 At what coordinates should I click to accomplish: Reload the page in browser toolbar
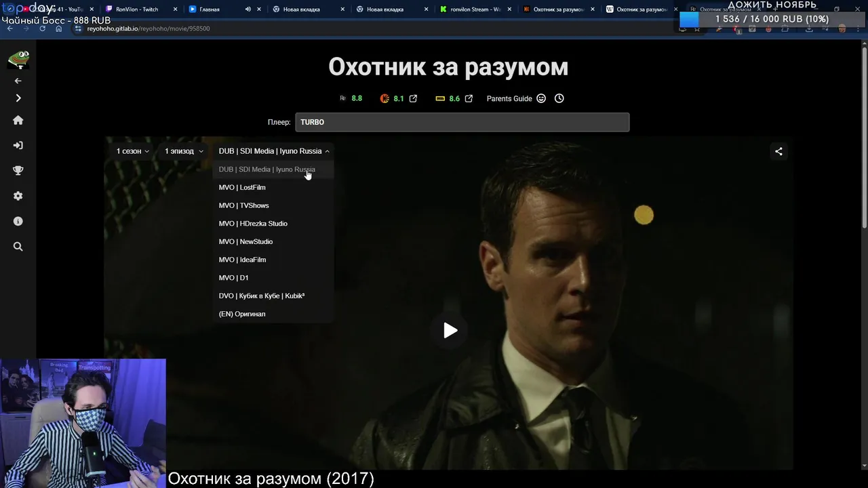[42, 28]
